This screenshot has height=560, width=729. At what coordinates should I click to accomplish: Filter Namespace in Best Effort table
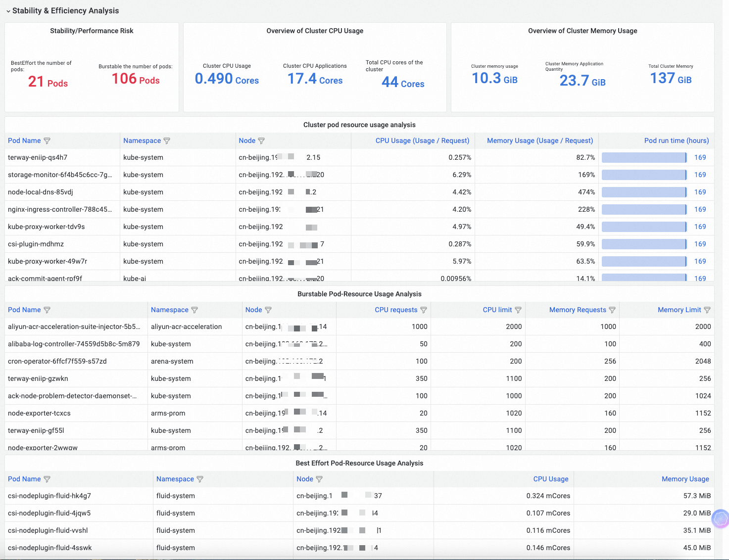click(x=200, y=479)
